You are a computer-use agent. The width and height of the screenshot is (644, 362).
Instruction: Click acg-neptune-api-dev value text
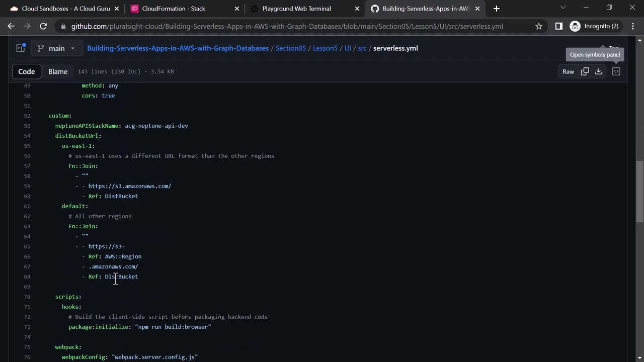pyautogui.click(x=156, y=126)
